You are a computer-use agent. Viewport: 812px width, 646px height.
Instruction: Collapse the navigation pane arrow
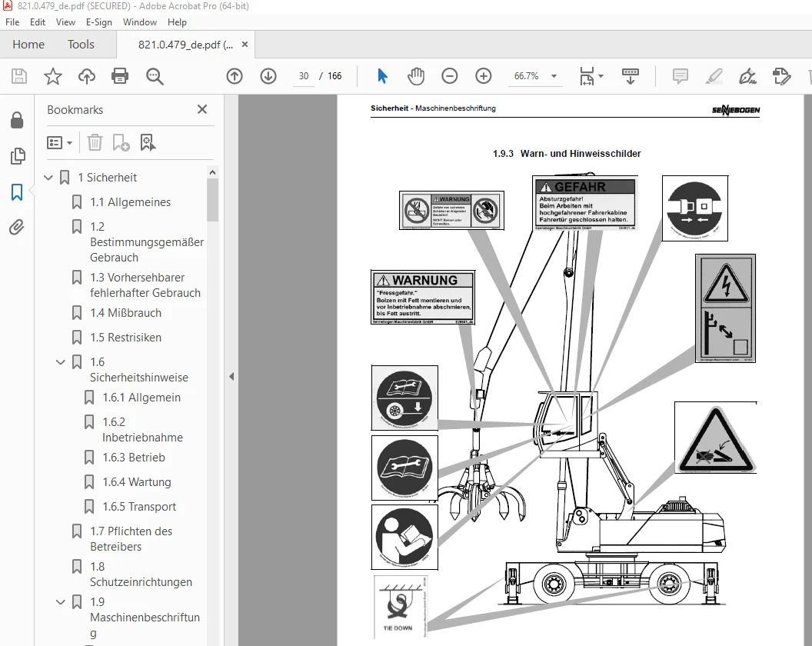pyautogui.click(x=231, y=377)
